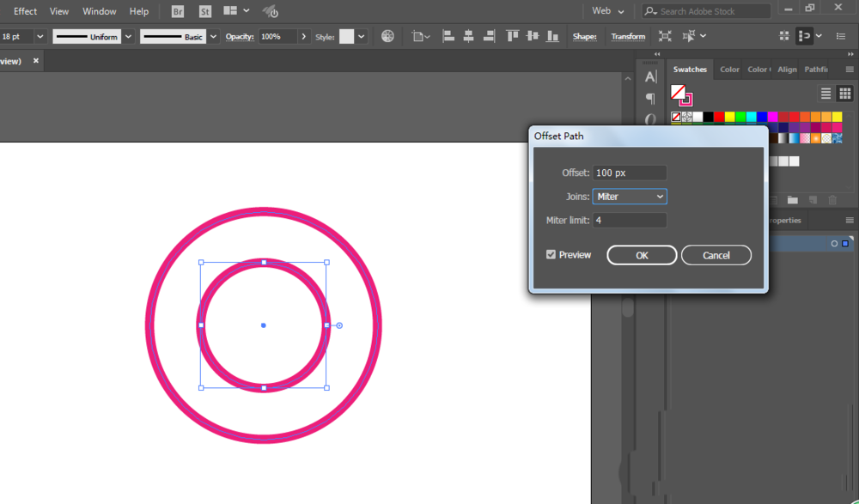Switch swatches to list view
The height and width of the screenshot is (504, 859).
pyautogui.click(x=825, y=94)
